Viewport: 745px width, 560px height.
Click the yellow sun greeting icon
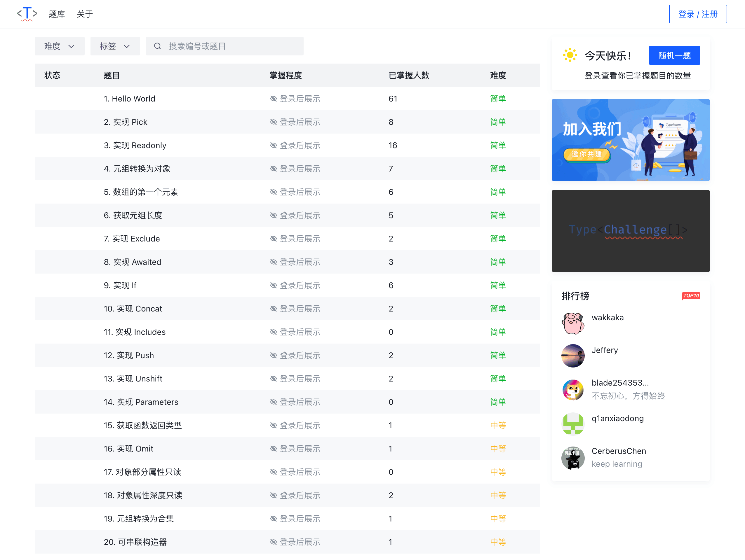click(570, 55)
